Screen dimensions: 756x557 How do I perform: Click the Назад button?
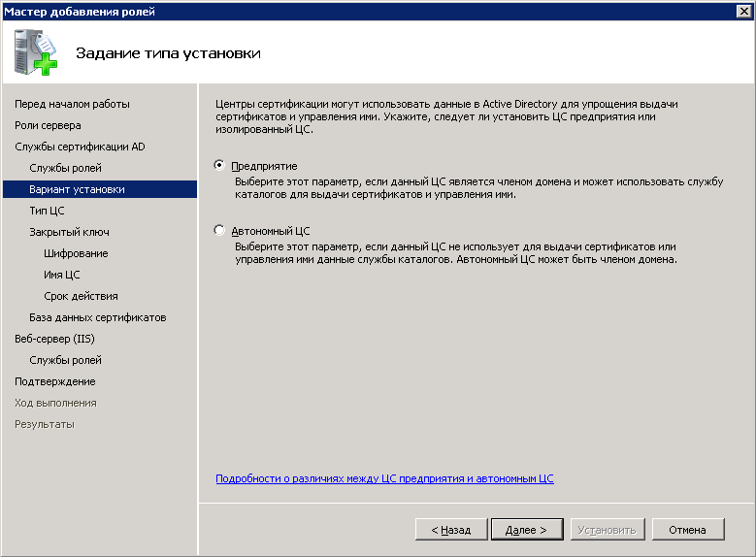(x=451, y=530)
